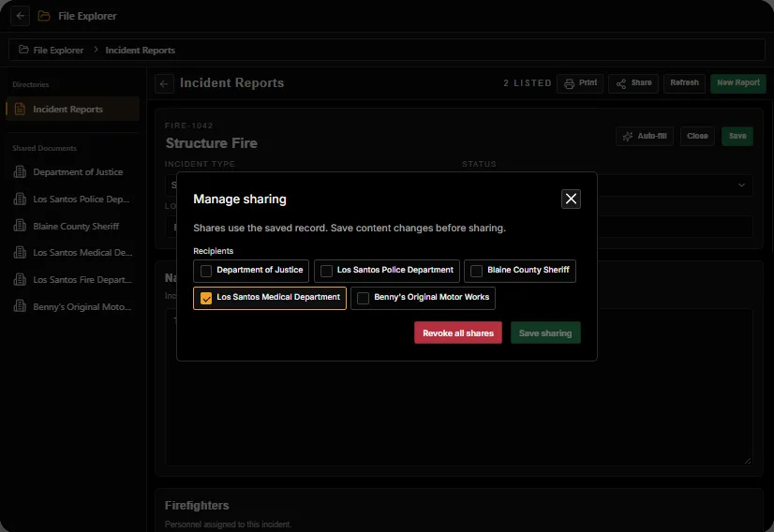Click the "Structure Fire" report title
The image size is (774, 532).
tap(211, 143)
